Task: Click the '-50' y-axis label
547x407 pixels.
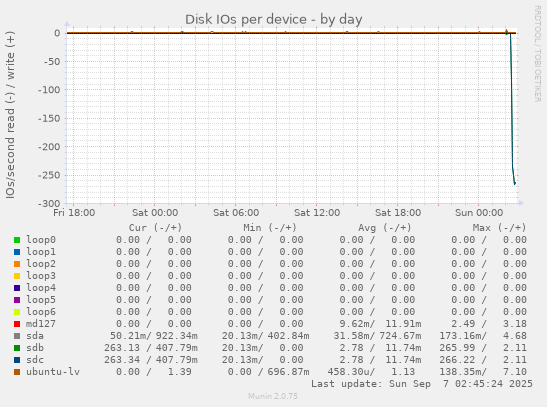Action: click(x=52, y=62)
